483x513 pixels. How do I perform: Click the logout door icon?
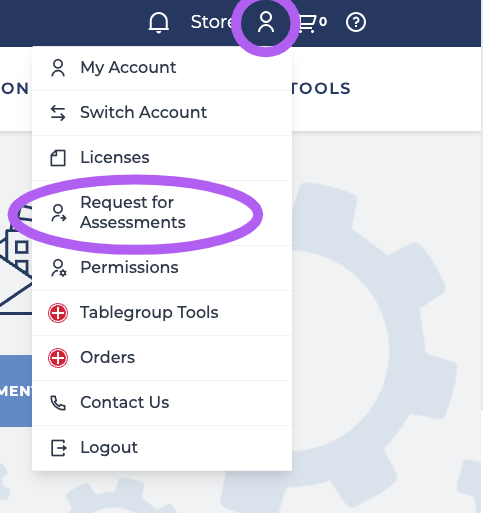click(x=58, y=448)
